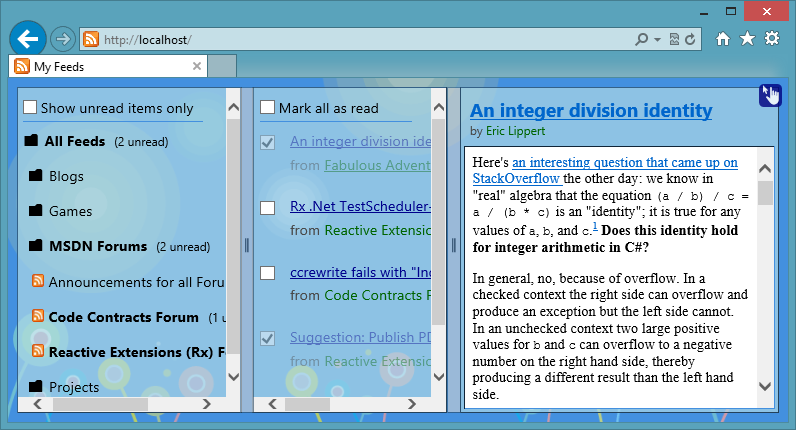Click items list scroll down arrow
Image resolution: width=796 pixels, height=430 pixels.
tap(439, 377)
